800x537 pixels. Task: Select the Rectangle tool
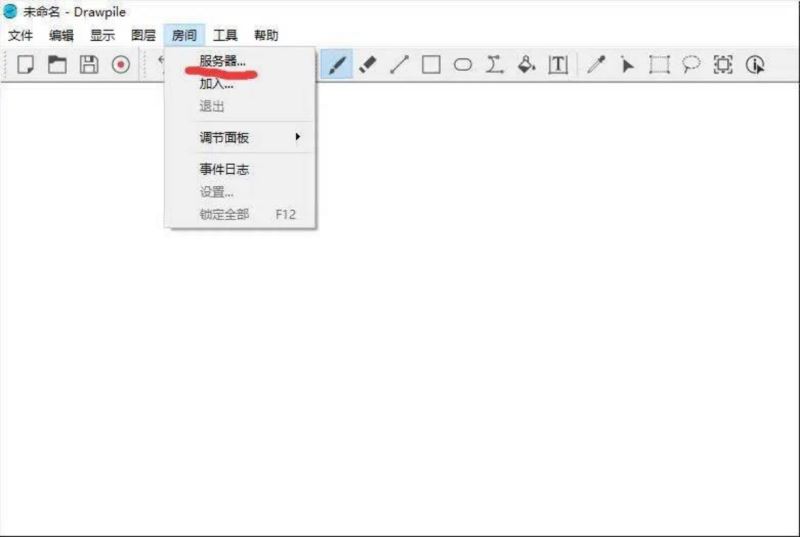pos(431,65)
